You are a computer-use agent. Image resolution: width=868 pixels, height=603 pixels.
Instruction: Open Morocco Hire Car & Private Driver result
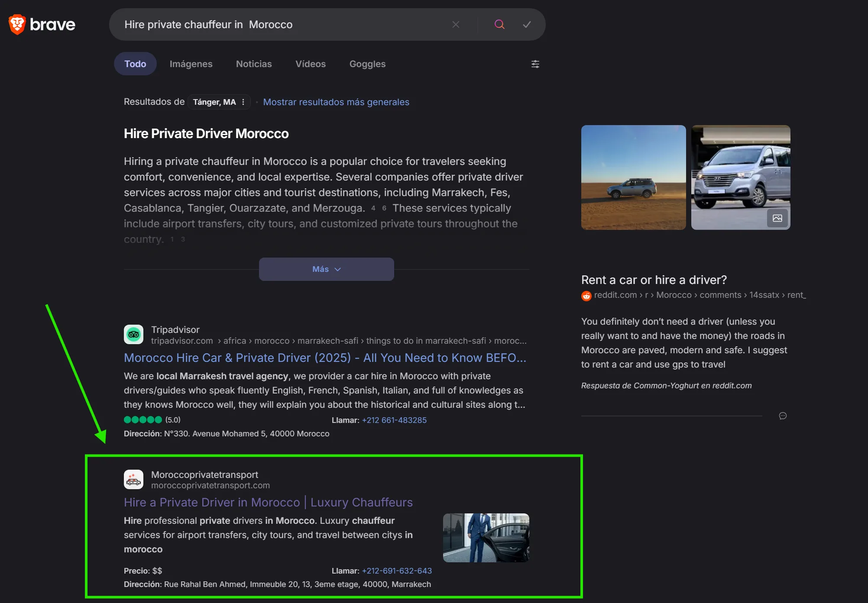[325, 358]
